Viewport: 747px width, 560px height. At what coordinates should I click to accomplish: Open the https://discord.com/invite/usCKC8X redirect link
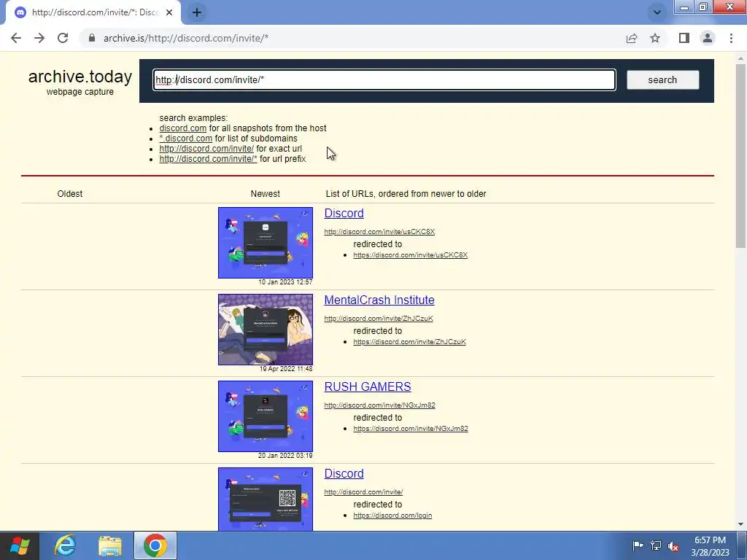tap(411, 255)
